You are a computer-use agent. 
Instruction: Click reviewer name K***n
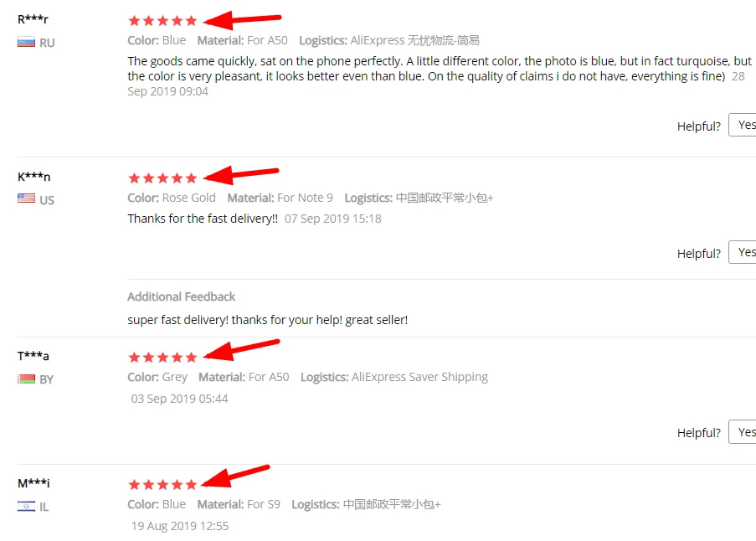(33, 177)
